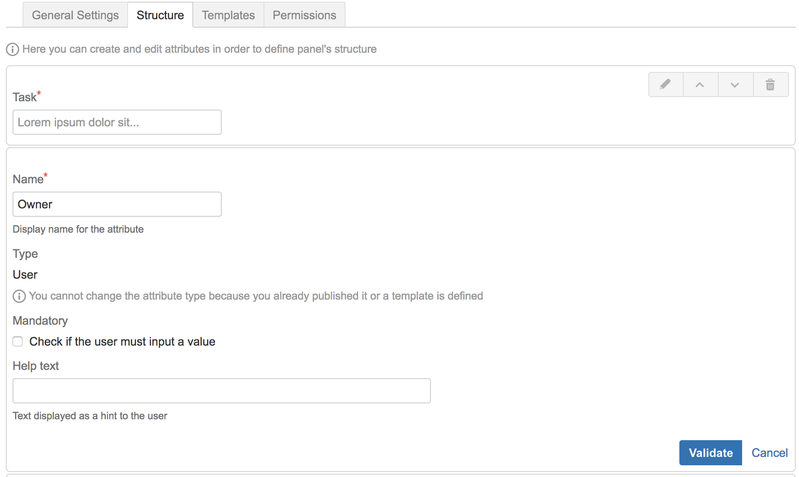Open the General Settings tab
Image resolution: width=799 pixels, height=477 pixels.
click(75, 15)
